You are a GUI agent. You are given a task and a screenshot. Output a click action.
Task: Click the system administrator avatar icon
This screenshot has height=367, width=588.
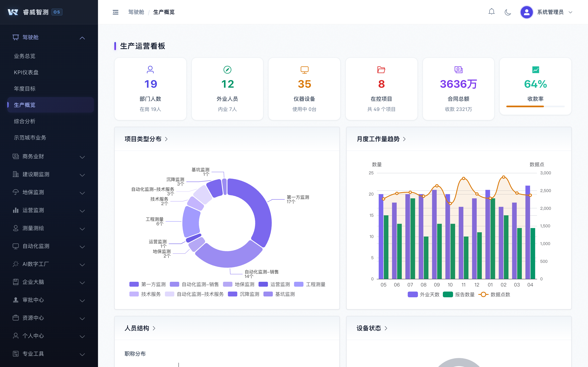point(526,12)
